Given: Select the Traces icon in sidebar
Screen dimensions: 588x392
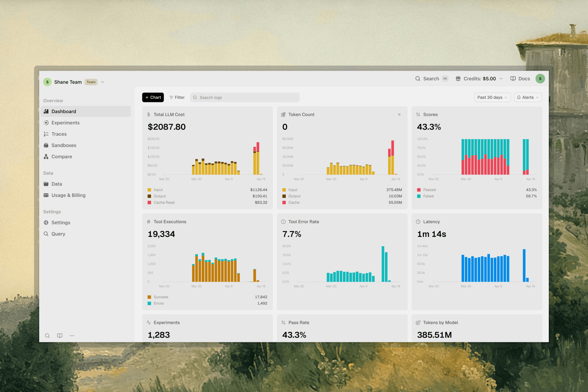Looking at the screenshot, I should 46,134.
